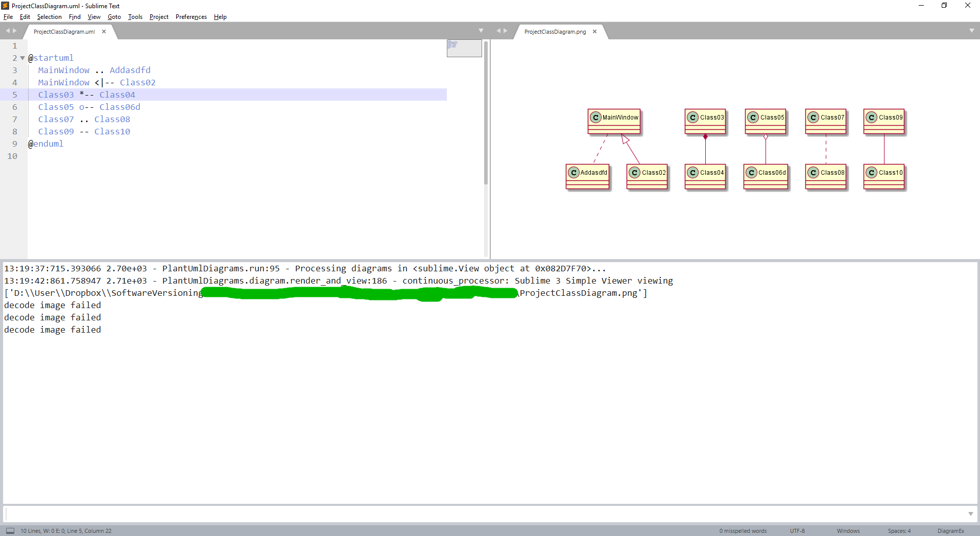Expand the dropdown arrow in the bottom input field
Viewport: 980px width, 536px height.
[970, 514]
